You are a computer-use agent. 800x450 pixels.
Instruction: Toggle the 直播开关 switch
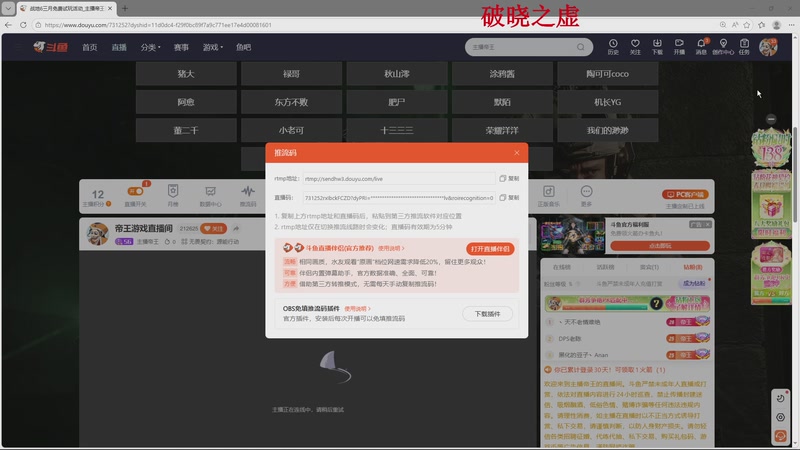(135, 191)
